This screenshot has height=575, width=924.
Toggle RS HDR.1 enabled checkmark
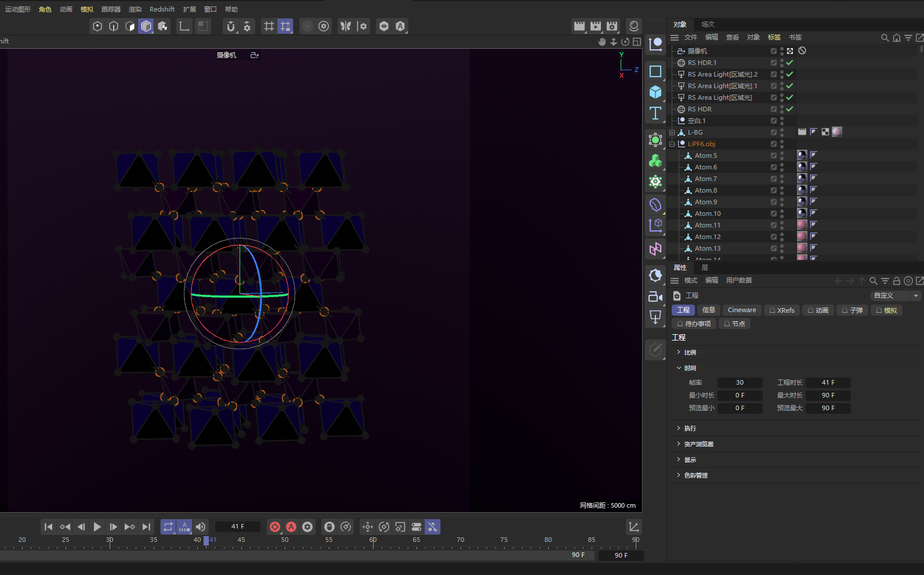[789, 63]
